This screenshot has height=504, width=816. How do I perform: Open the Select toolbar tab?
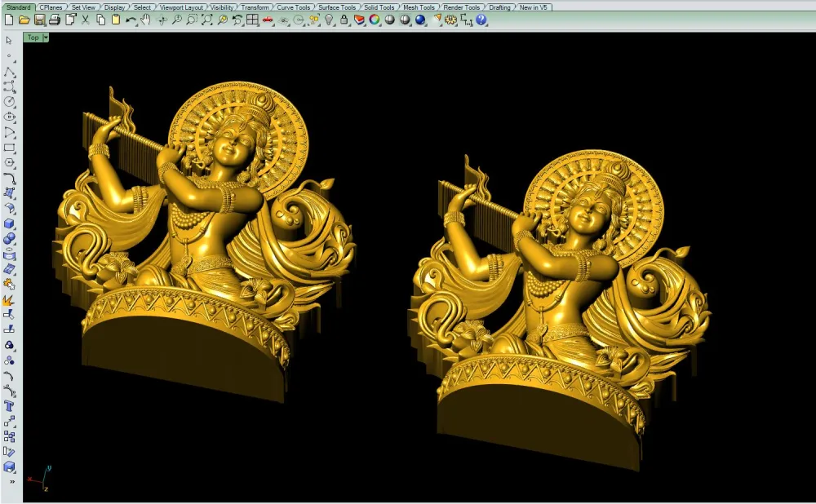click(x=142, y=7)
